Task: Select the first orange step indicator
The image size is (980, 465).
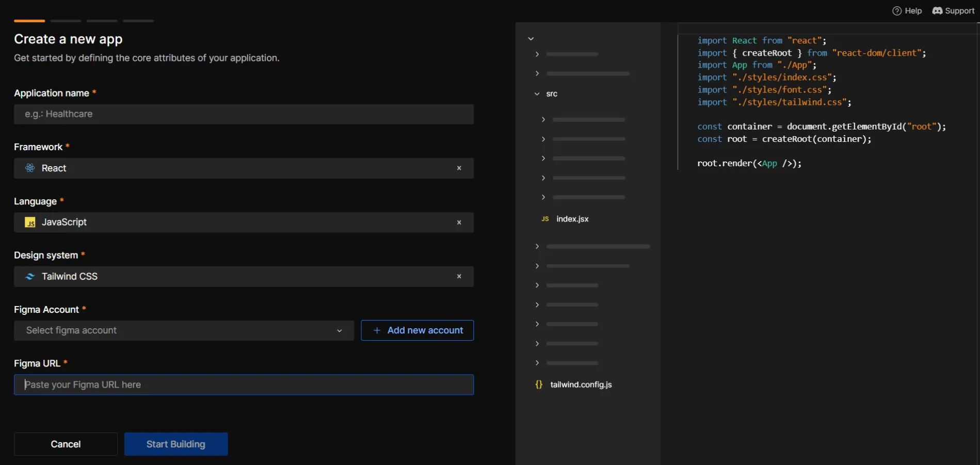Action: pyautogui.click(x=29, y=21)
